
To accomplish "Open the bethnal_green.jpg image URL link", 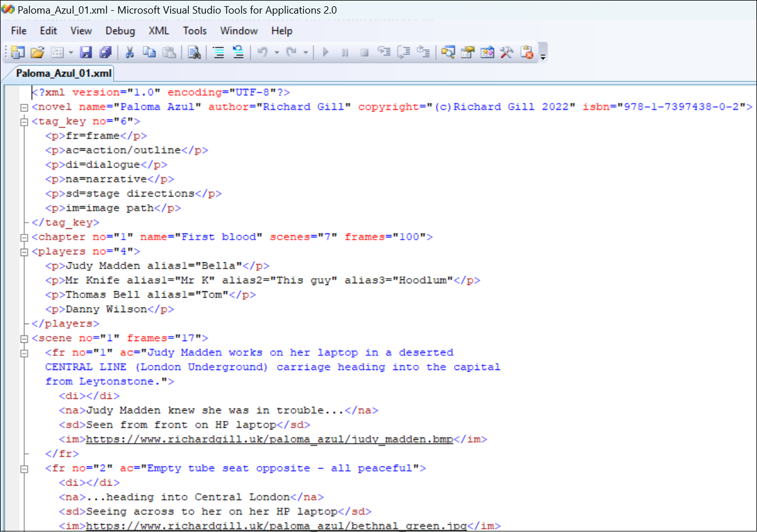I will pyautogui.click(x=276, y=526).
